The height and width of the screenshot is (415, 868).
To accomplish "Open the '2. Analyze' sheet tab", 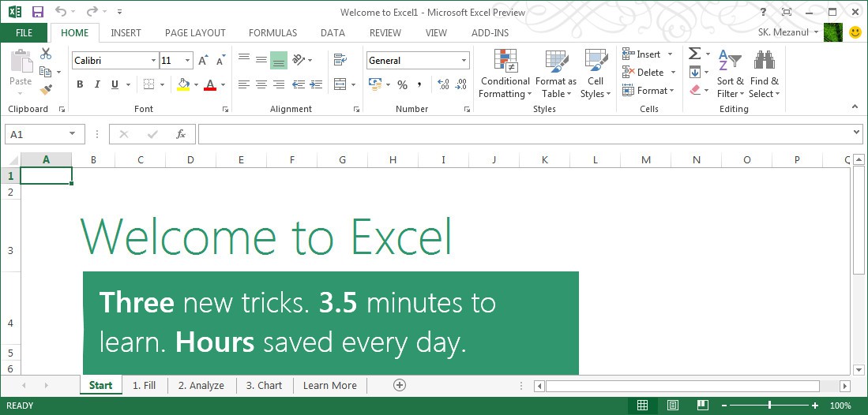I will tap(201, 386).
